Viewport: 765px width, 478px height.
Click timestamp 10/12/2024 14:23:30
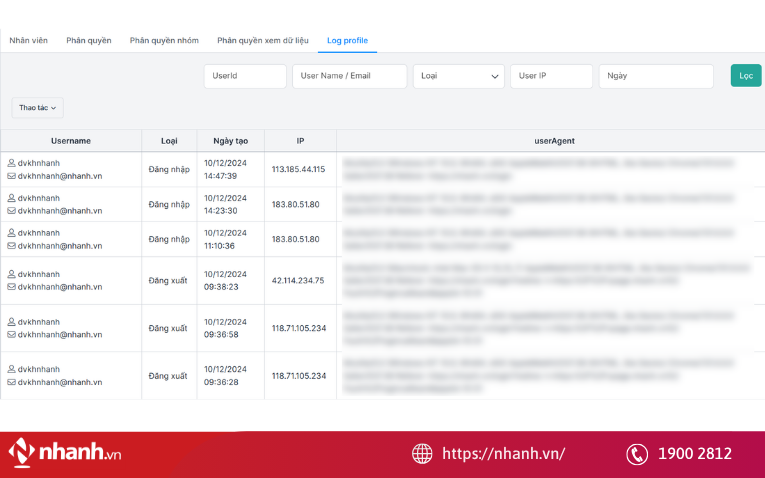point(225,204)
